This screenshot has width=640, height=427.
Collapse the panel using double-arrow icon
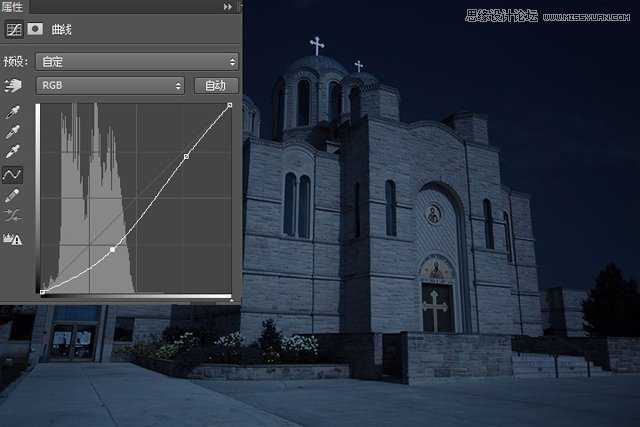point(227,7)
